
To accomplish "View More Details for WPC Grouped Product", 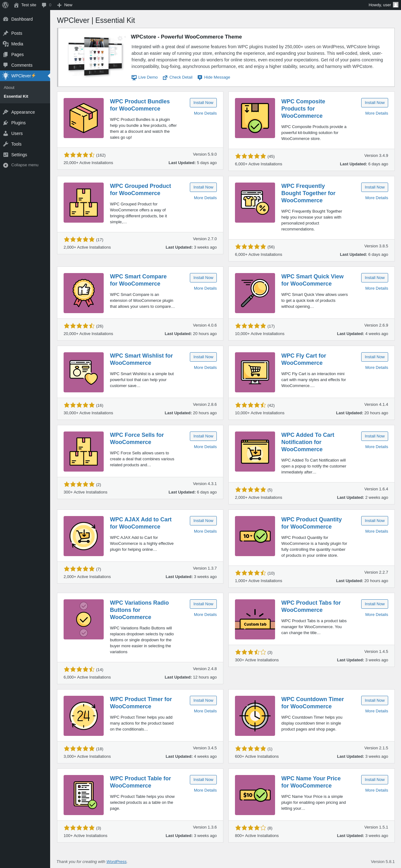I will click(206, 198).
